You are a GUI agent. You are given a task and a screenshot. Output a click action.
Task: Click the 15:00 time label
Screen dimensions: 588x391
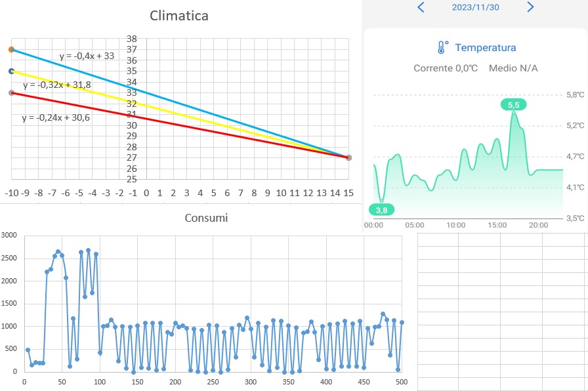point(497,225)
